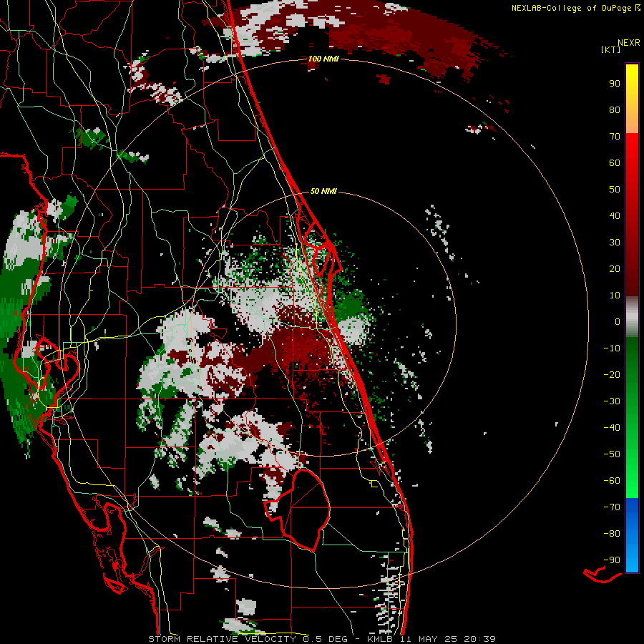
Task: Click the 11 MAY 25 date stamp
Action: 429,639
